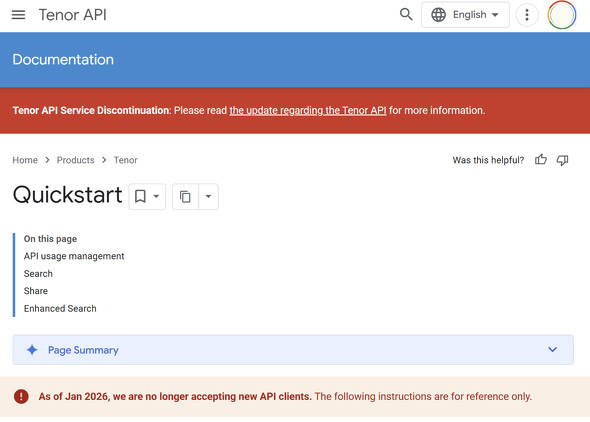Click the Page Summary label
The height and width of the screenshot is (422, 590).
click(83, 350)
